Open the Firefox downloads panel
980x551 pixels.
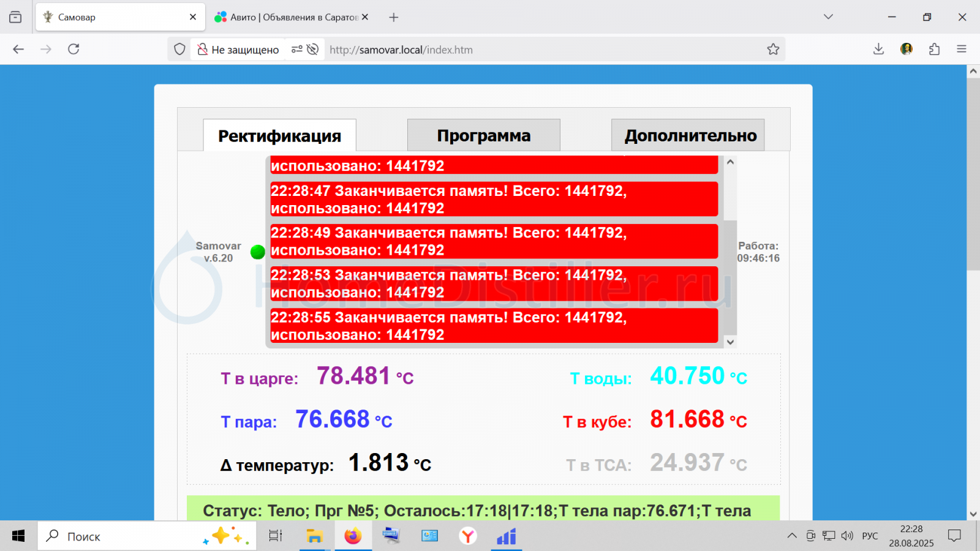878,49
